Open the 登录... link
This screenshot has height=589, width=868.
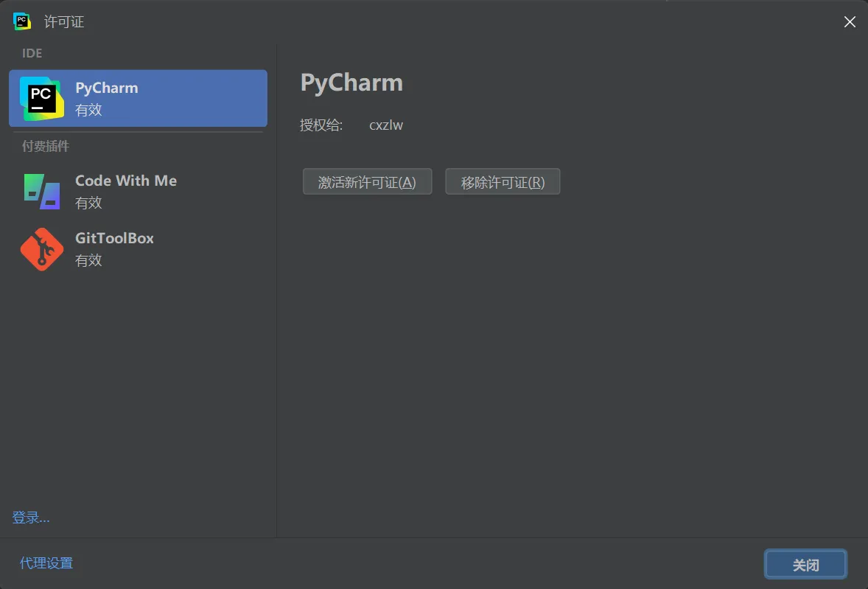pyautogui.click(x=31, y=517)
